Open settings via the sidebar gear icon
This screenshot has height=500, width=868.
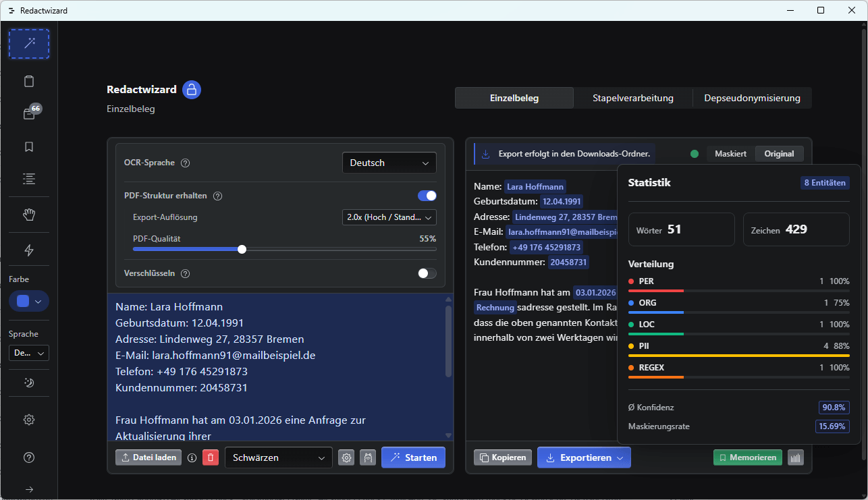coord(29,420)
